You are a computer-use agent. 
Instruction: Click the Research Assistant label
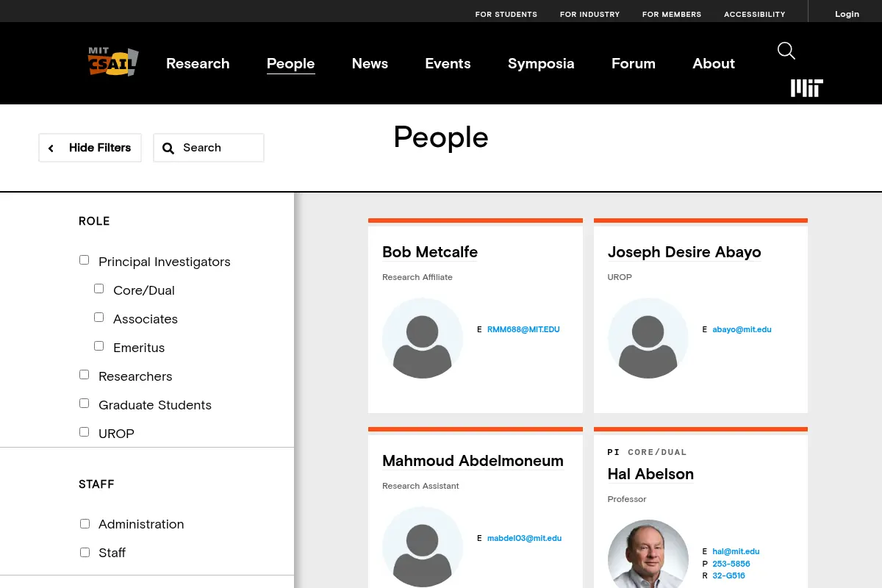[x=420, y=486]
